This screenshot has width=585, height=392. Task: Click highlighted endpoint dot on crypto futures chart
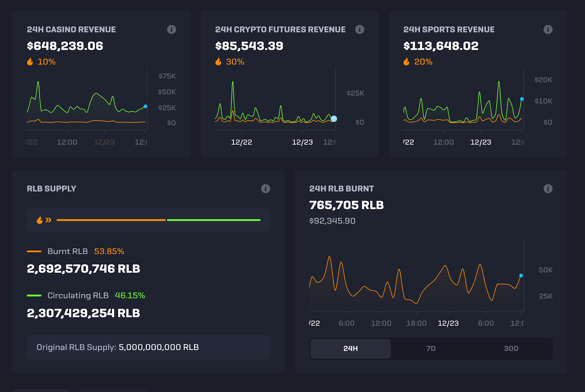pos(334,118)
